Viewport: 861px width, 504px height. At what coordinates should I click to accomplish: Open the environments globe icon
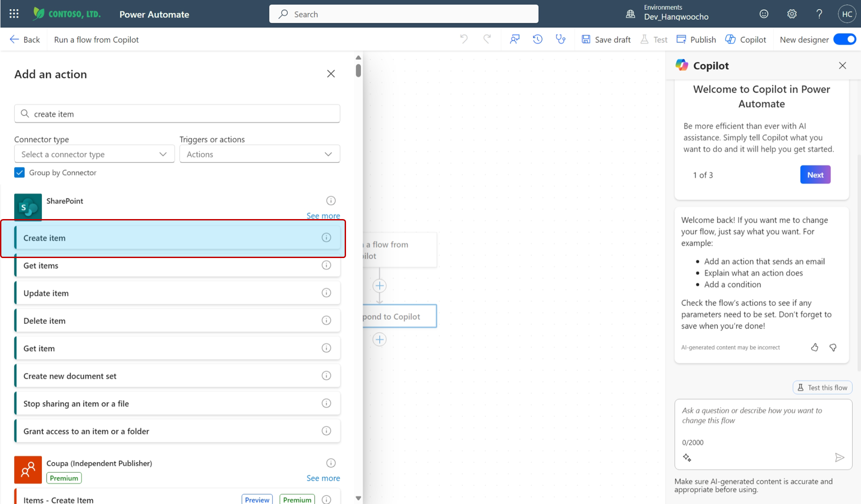pyautogui.click(x=630, y=14)
